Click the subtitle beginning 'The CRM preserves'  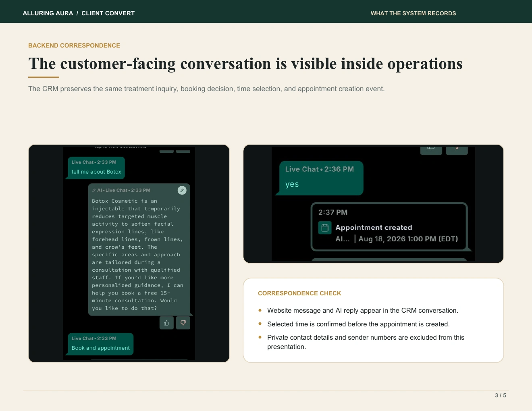click(x=206, y=89)
